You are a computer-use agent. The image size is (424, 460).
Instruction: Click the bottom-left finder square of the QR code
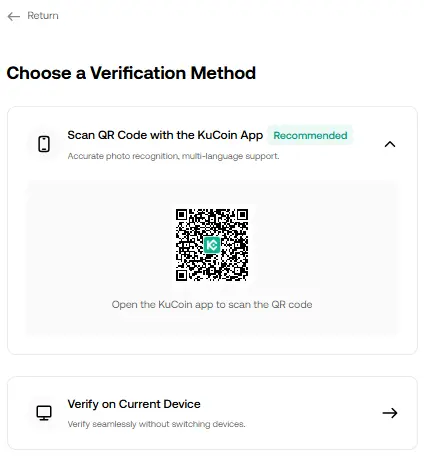[x=181, y=275]
